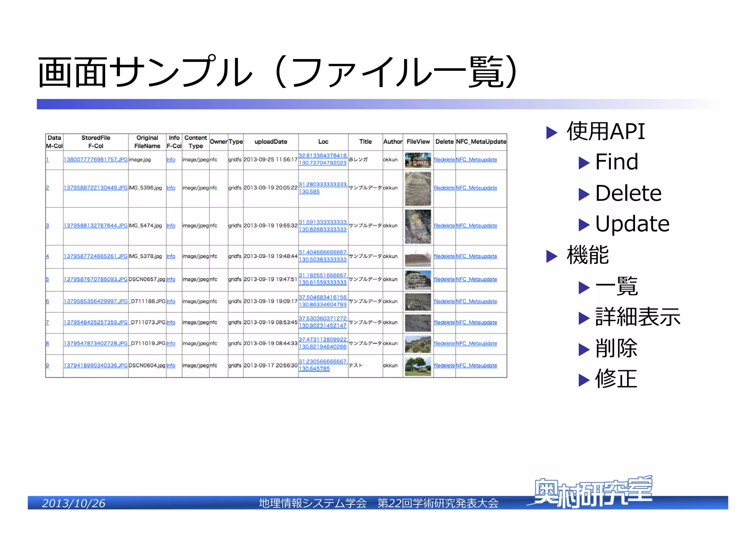The image size is (756, 534).
Task: Click the Info link for IMG_5474.jpg
Action: point(171,225)
